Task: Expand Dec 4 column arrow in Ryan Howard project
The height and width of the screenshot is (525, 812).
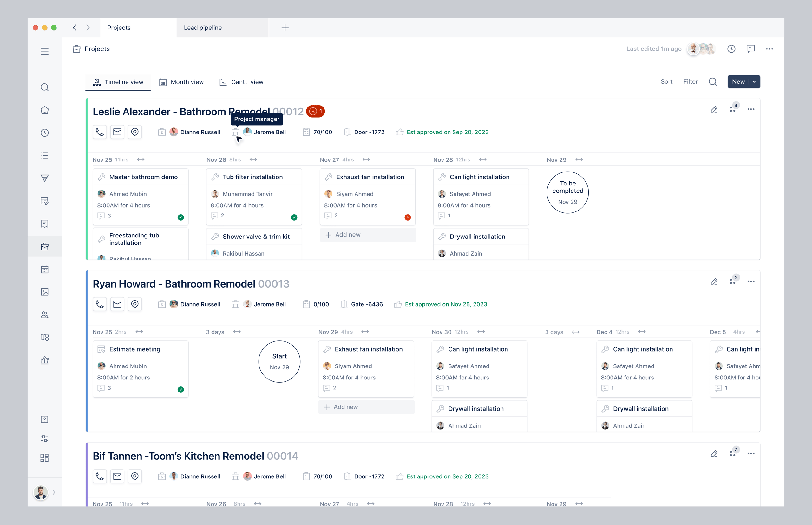Action: coord(642,332)
